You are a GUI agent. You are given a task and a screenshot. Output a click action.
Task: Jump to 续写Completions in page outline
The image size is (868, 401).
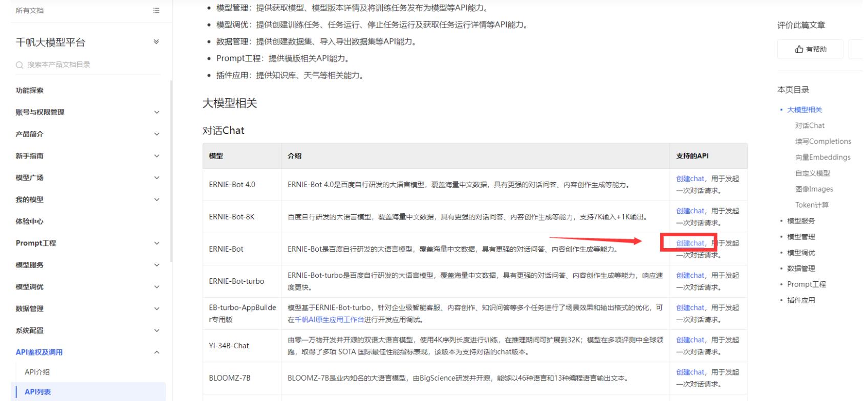(823, 142)
